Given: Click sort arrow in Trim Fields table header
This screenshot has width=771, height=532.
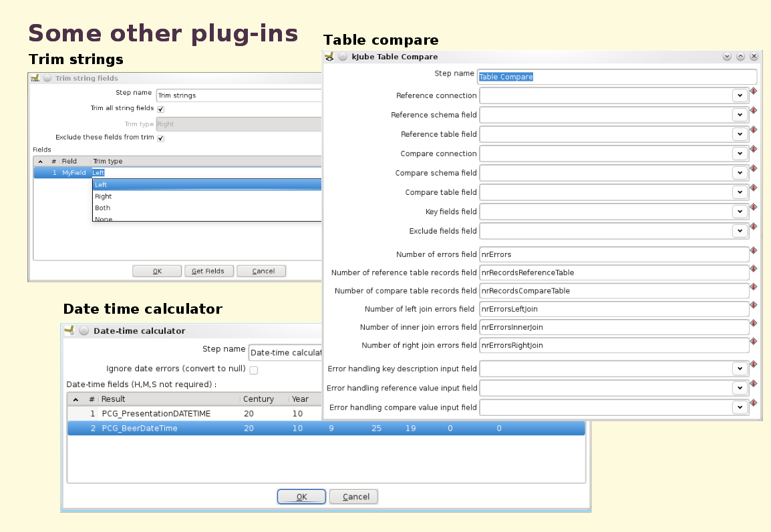Looking at the screenshot, I should click(x=40, y=162).
